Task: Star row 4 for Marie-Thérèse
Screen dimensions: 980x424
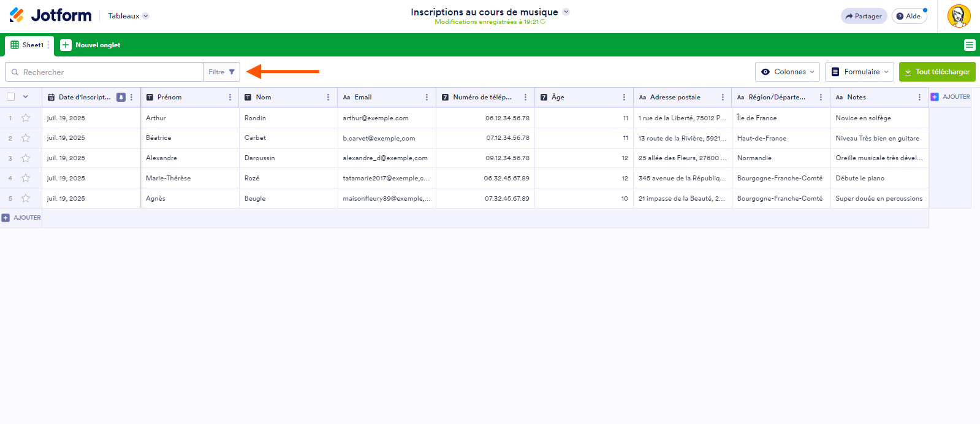Action: 26,179
